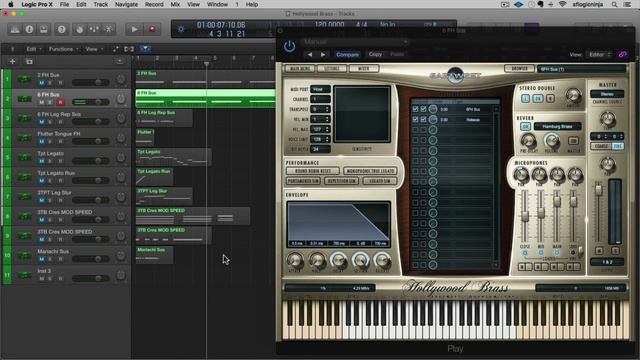
Task: Click the automation curve icon in tracks menu bar
Action: click(116, 49)
